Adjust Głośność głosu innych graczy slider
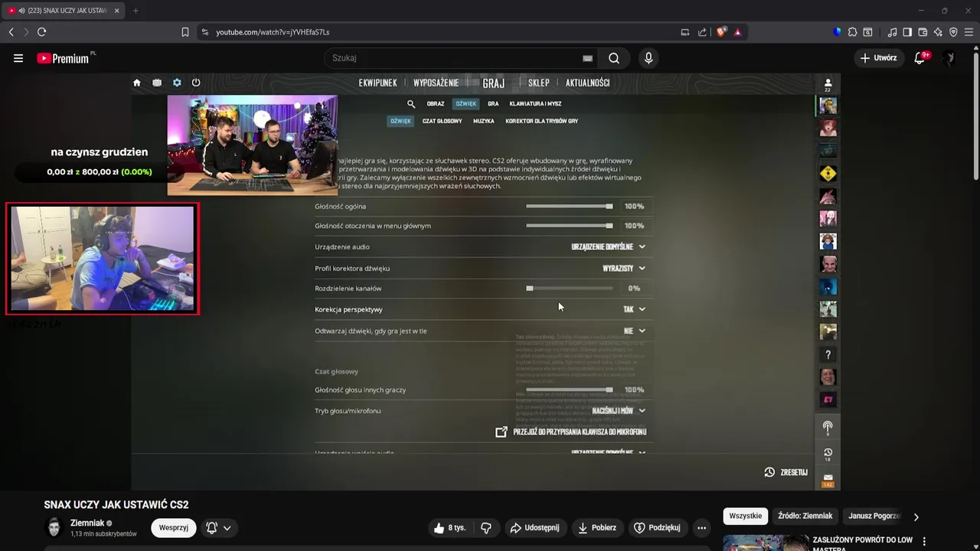This screenshot has height=551, width=980. (x=570, y=390)
